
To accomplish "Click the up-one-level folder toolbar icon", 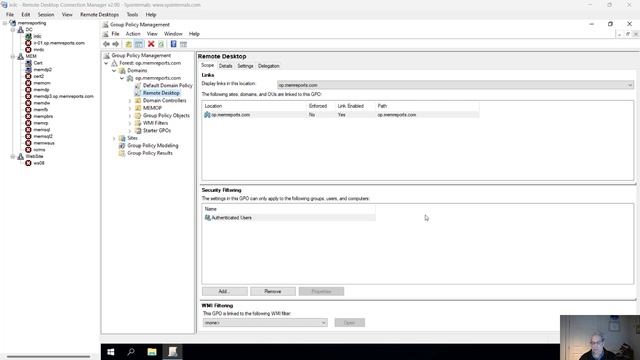I will click(129, 44).
